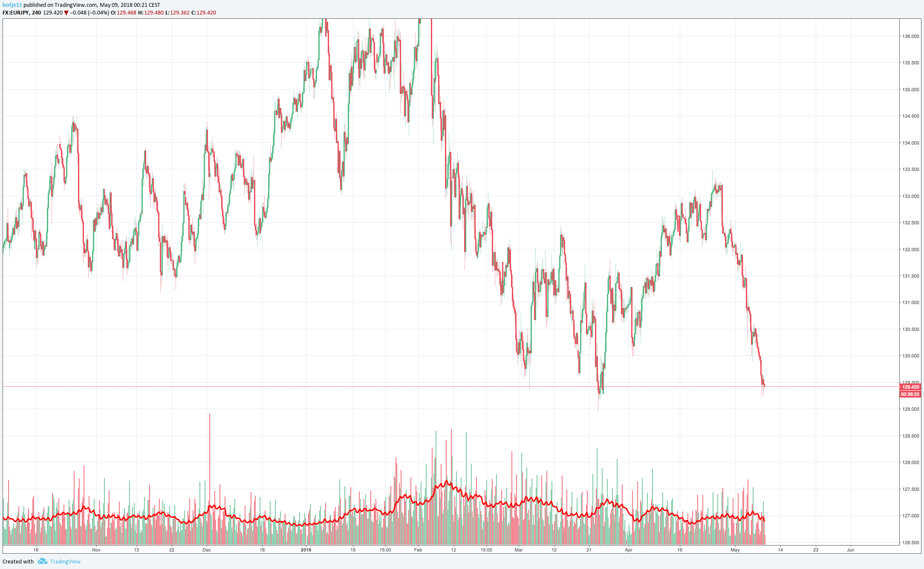924x569 pixels.
Task: Select the Feb date label on time axis
Action: coord(418,550)
